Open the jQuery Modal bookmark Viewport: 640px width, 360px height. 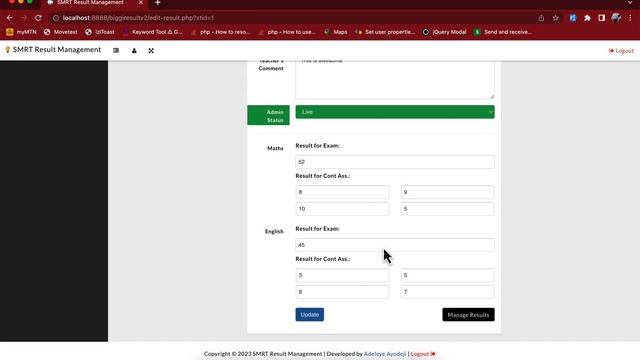coord(444,32)
